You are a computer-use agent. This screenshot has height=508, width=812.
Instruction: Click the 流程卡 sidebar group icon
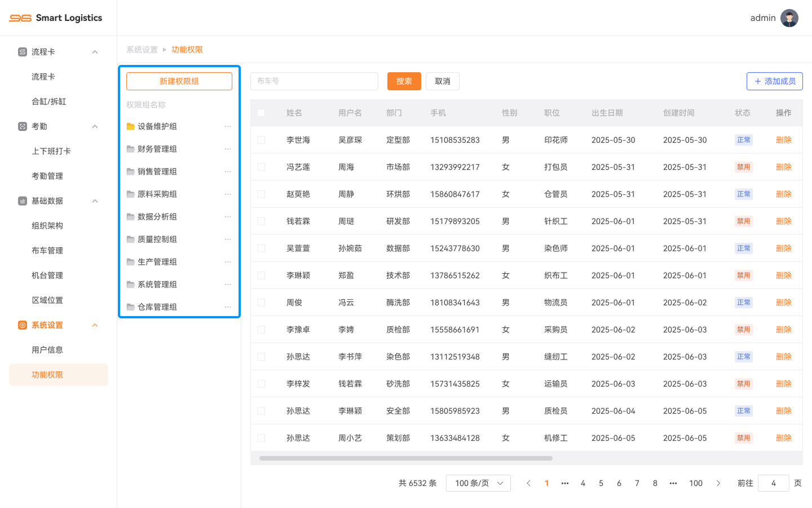coord(23,52)
